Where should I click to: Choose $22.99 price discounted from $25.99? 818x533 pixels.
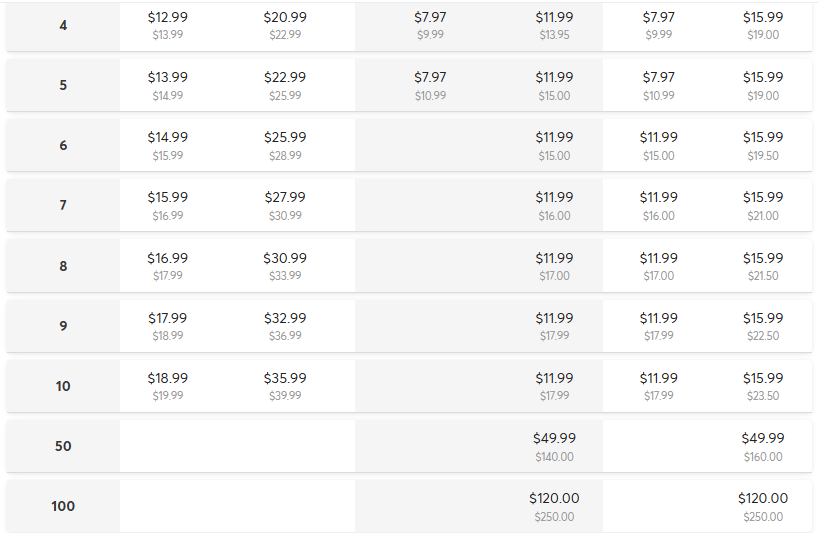pos(285,78)
